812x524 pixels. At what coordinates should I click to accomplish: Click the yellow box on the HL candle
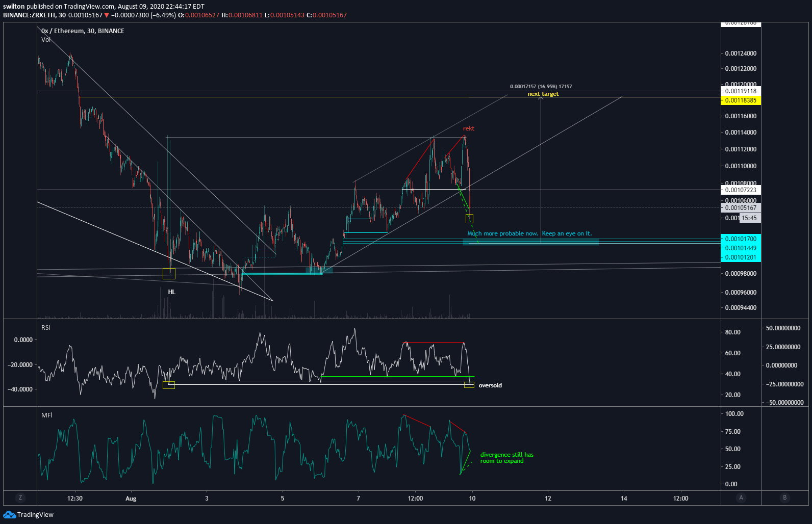(x=169, y=274)
